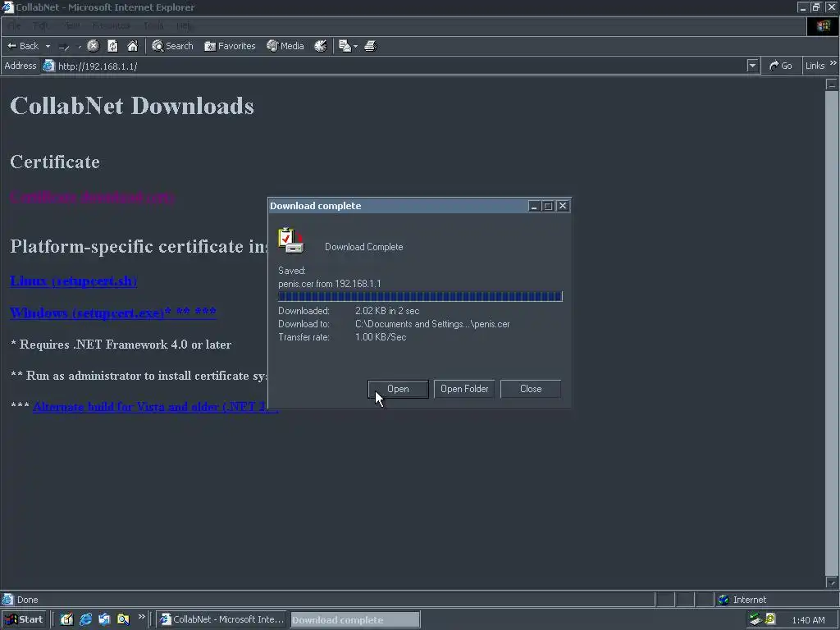The height and width of the screenshot is (630, 840).
Task: Open the downloaded certificate with Open button
Action: tap(398, 389)
